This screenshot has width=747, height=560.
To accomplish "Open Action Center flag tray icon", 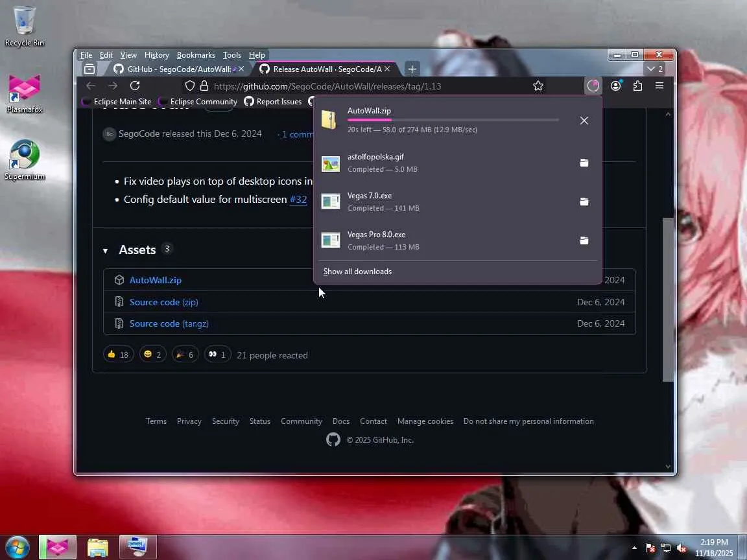I will click(x=650, y=548).
